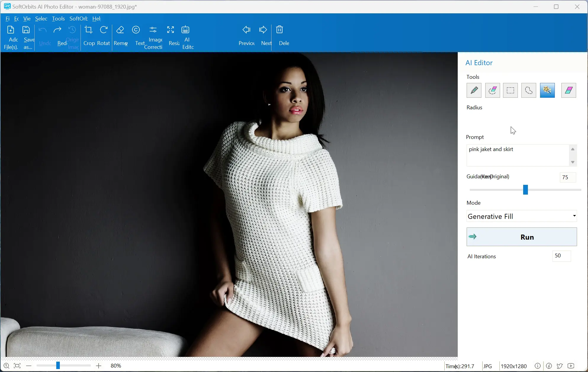The height and width of the screenshot is (372, 588).
Task: Select the Magic Wand tool
Action: coord(547,90)
